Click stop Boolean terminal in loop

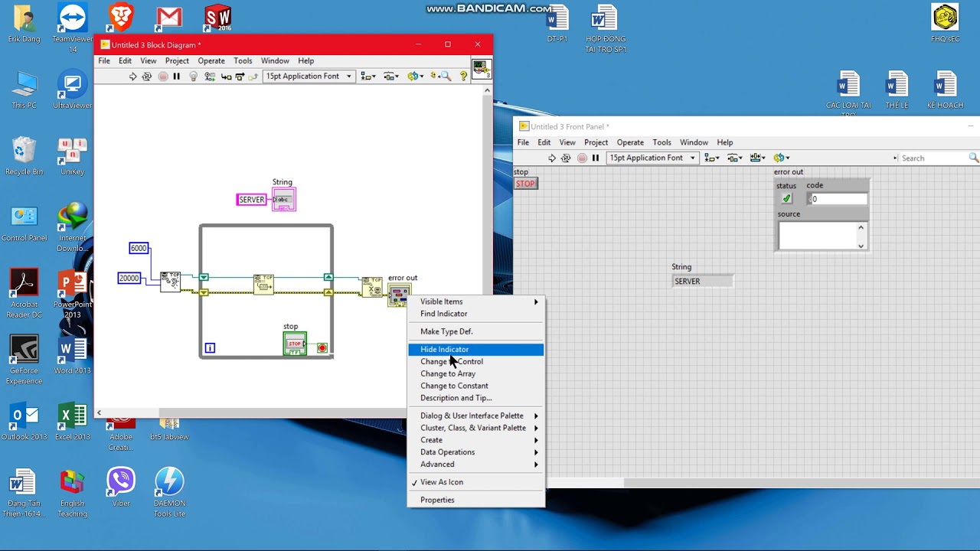coord(295,344)
